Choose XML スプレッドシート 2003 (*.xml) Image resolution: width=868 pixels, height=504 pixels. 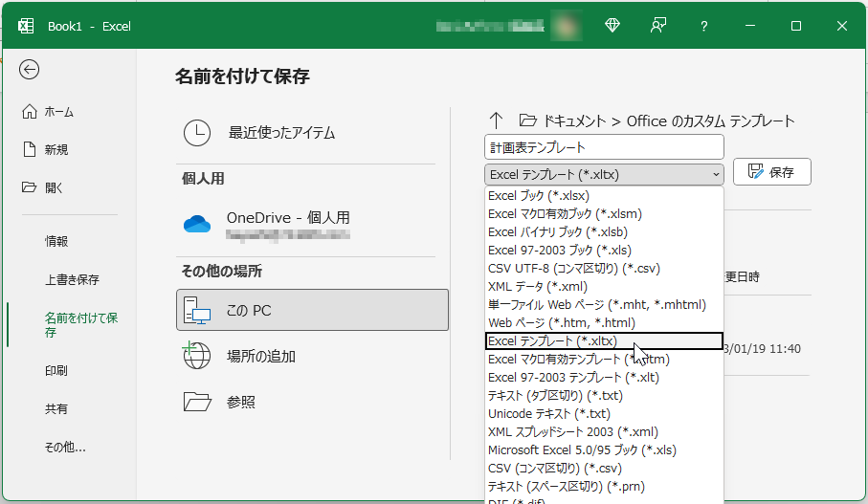pos(604,431)
